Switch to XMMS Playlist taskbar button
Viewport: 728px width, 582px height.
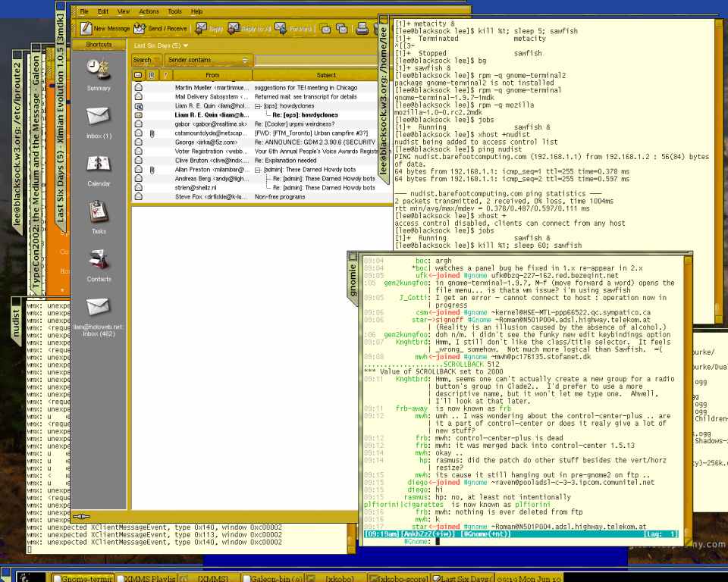pyautogui.click(x=146, y=578)
